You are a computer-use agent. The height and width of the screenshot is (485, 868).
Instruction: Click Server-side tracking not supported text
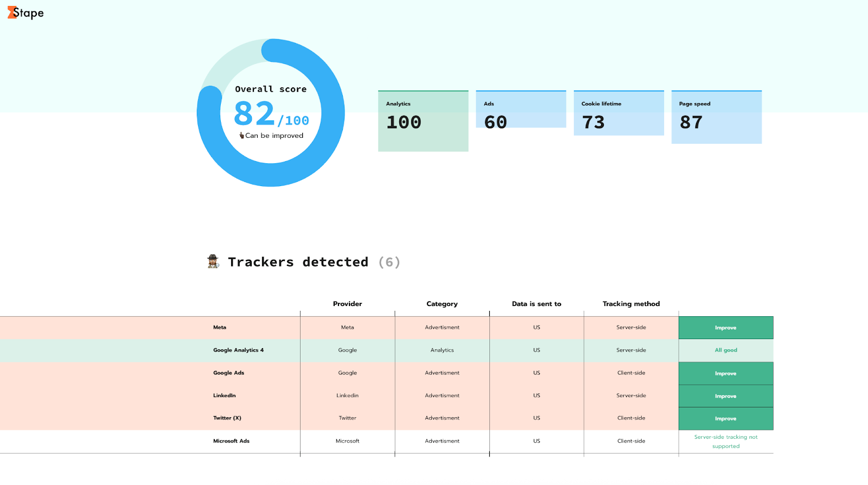click(x=726, y=442)
